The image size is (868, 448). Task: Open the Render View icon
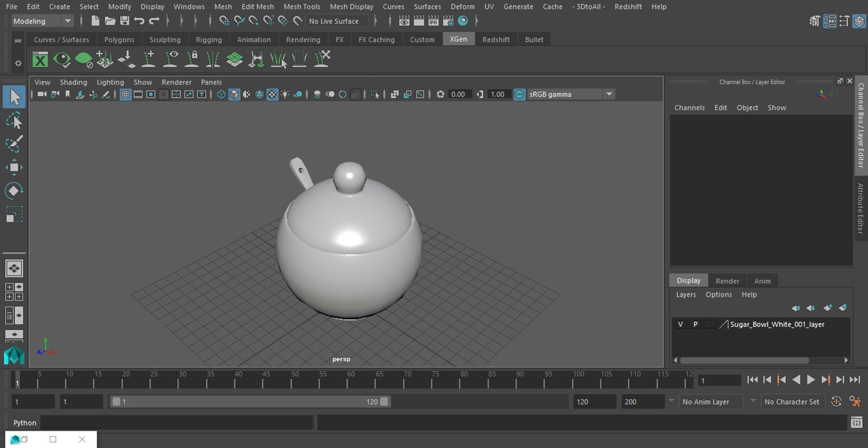click(404, 21)
